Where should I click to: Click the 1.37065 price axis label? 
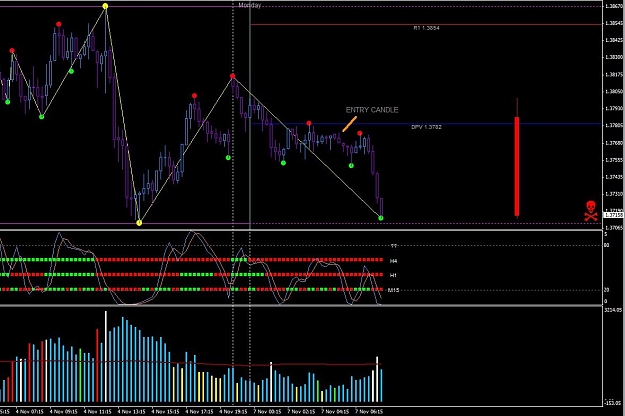(x=614, y=228)
